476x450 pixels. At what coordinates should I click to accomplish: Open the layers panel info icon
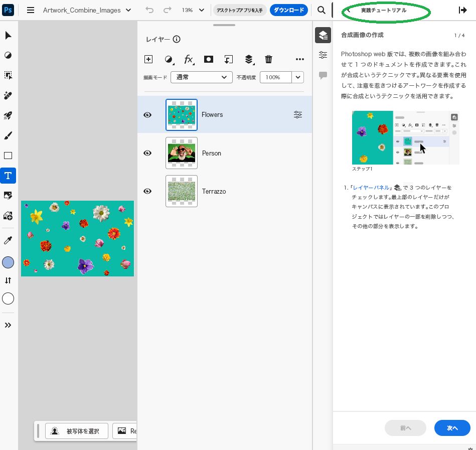point(177,39)
